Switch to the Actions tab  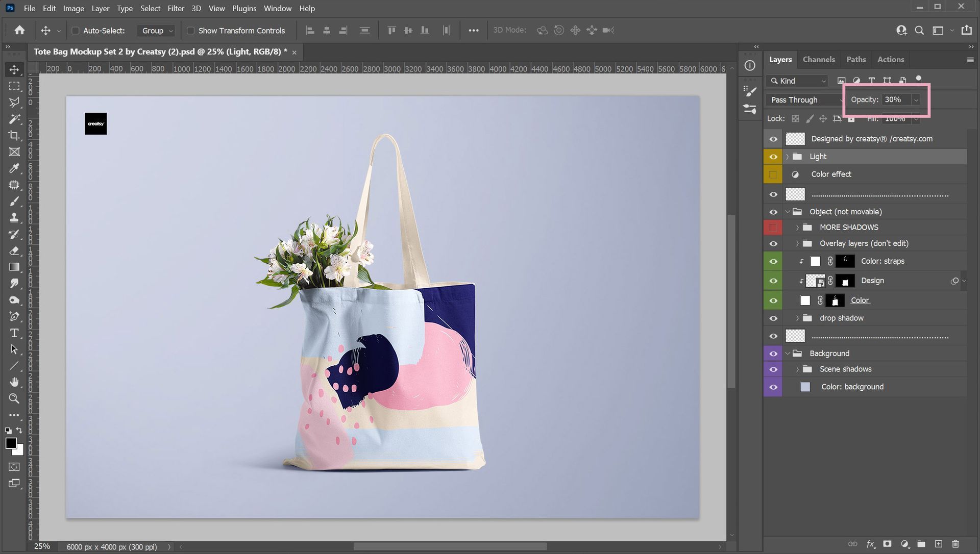coord(891,59)
